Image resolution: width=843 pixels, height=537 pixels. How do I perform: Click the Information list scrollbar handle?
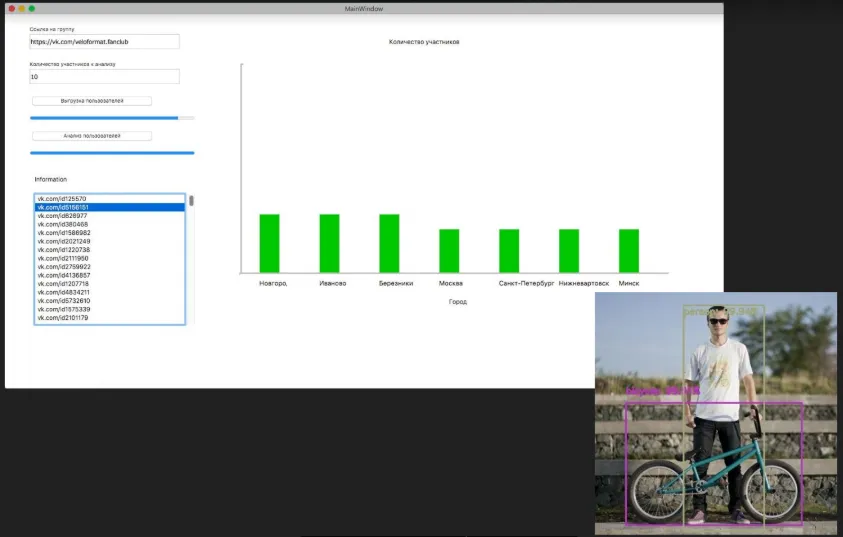click(191, 201)
